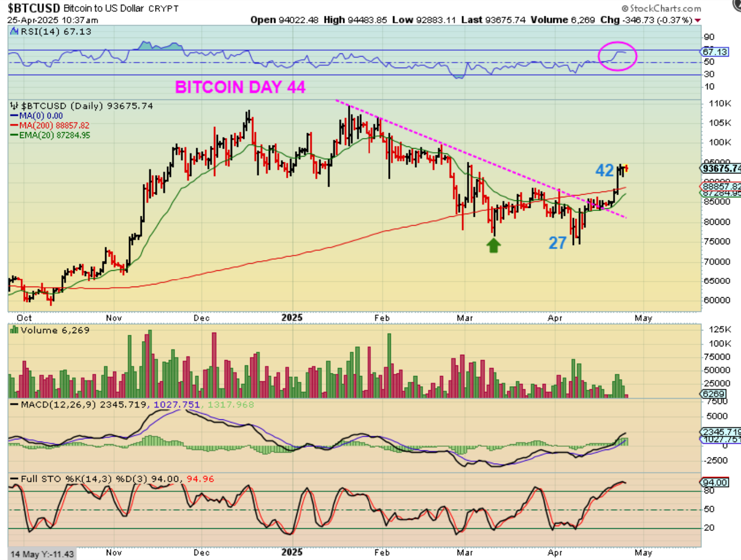741x560 pixels.
Task: Click the 67.13 RSI value tag on axis
Action: click(715, 52)
